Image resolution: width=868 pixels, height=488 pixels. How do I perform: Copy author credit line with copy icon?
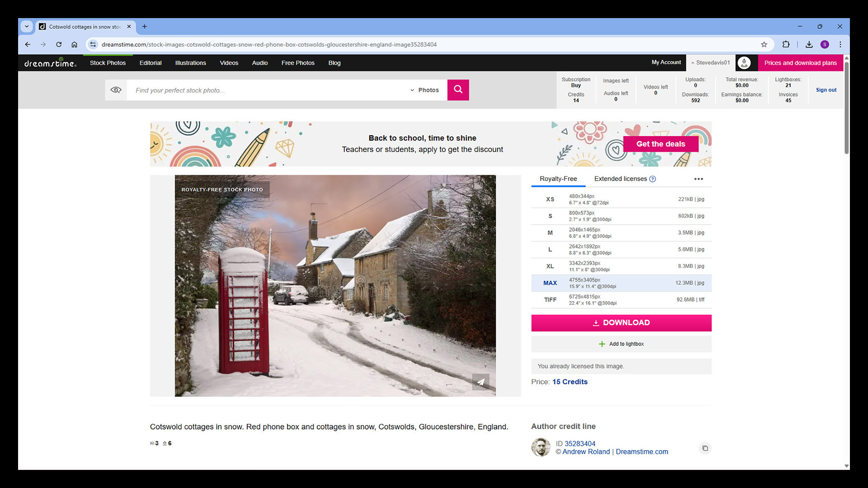coord(705,448)
